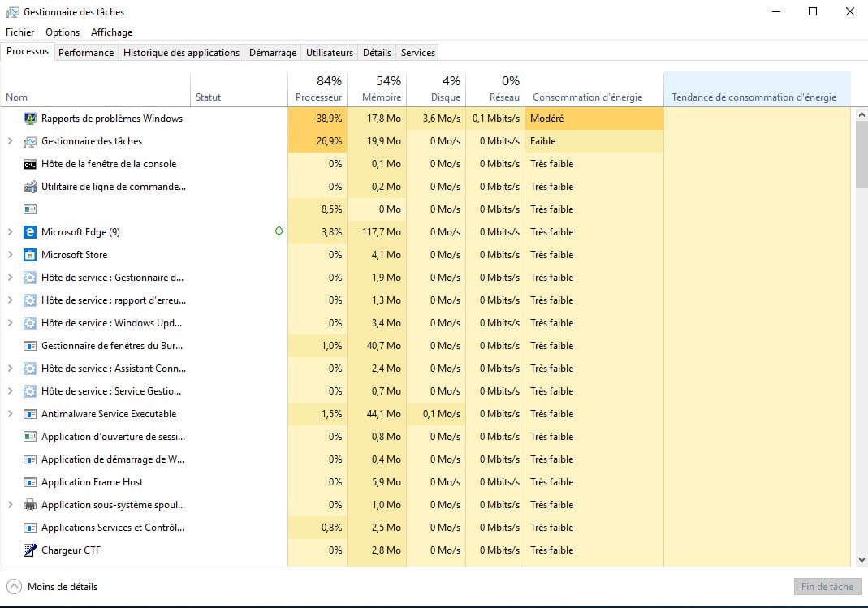Open the Démarrage tab
Screen dimensions: 868x608
272,52
